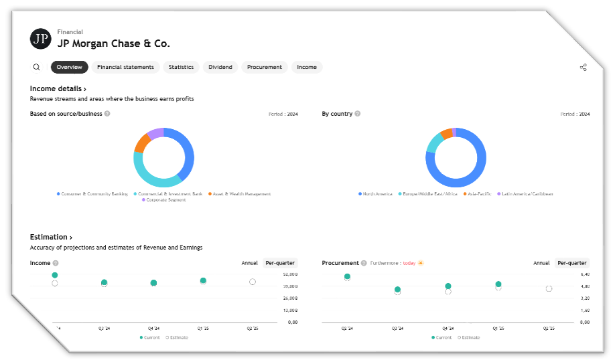The image size is (615, 364).
Task: Toggle Estimate legend in Income chart
Action: [177, 338]
